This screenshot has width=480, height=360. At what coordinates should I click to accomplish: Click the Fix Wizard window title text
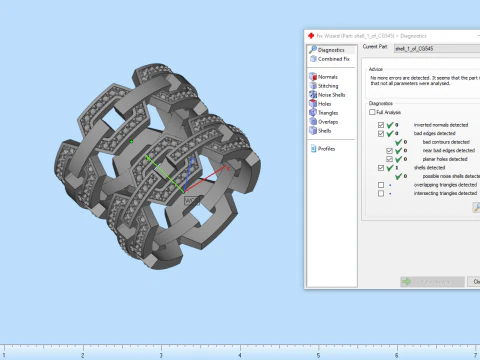click(371, 36)
